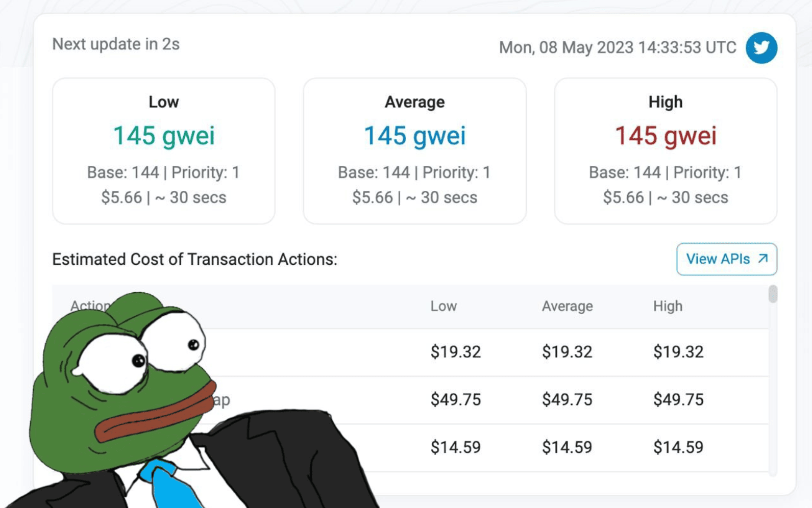Click the Low column header in table

[x=443, y=306]
